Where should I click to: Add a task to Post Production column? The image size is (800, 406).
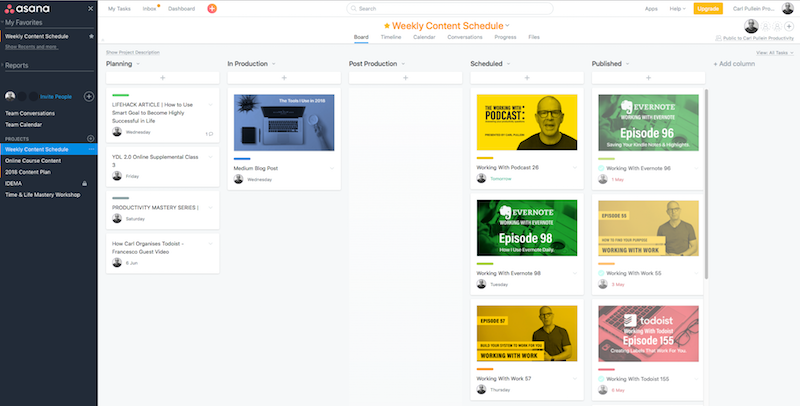tap(406, 78)
